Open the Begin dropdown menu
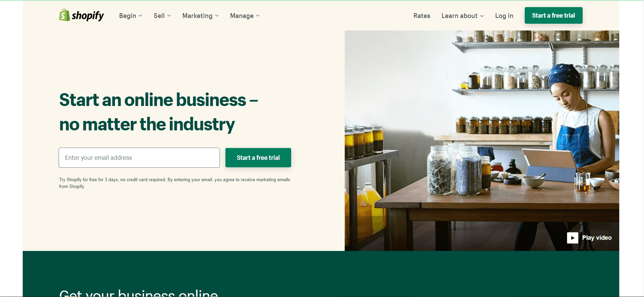 130,16
